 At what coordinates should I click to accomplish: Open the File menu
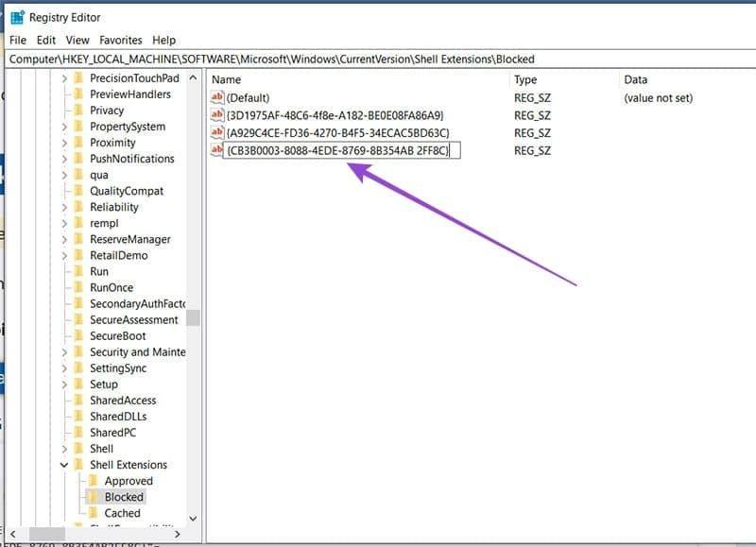point(18,40)
